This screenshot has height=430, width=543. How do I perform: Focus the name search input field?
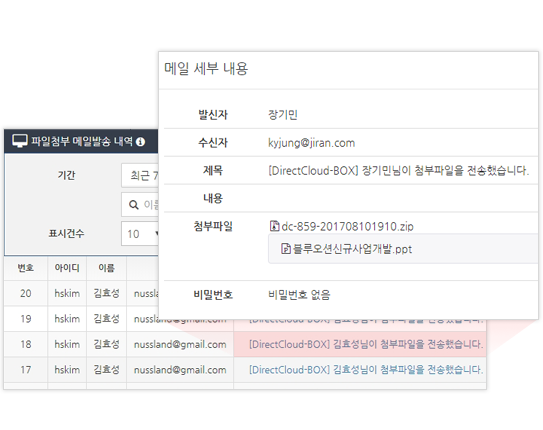[x=140, y=205]
